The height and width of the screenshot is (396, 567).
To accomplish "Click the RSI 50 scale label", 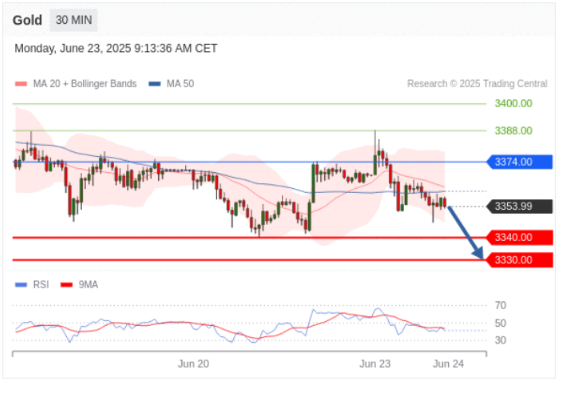I will (x=500, y=323).
